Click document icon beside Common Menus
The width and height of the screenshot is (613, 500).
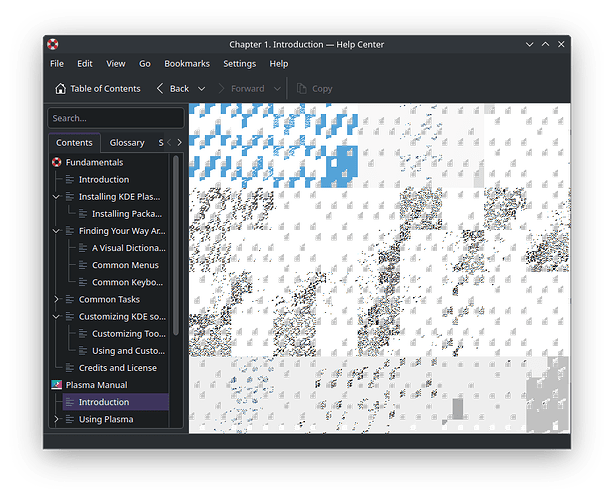[x=83, y=265]
